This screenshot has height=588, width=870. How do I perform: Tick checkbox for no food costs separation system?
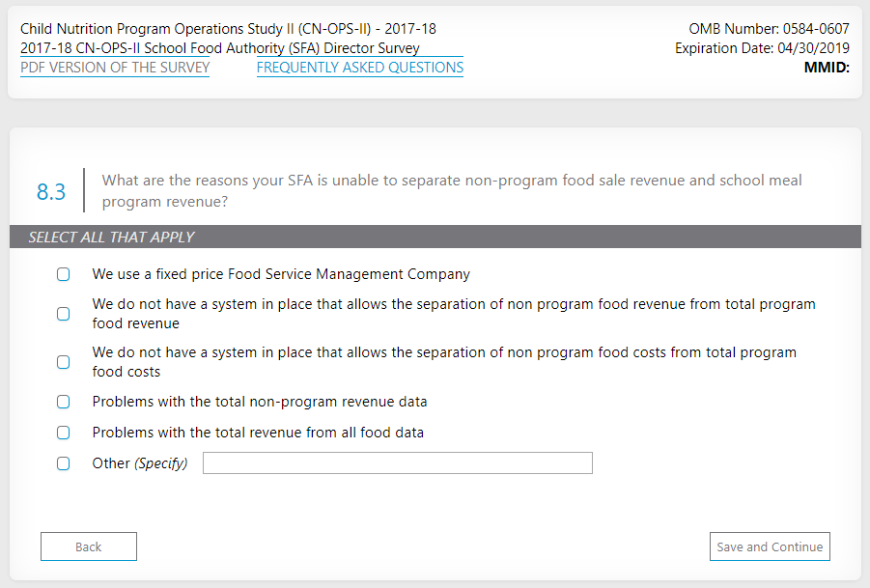coord(64,362)
